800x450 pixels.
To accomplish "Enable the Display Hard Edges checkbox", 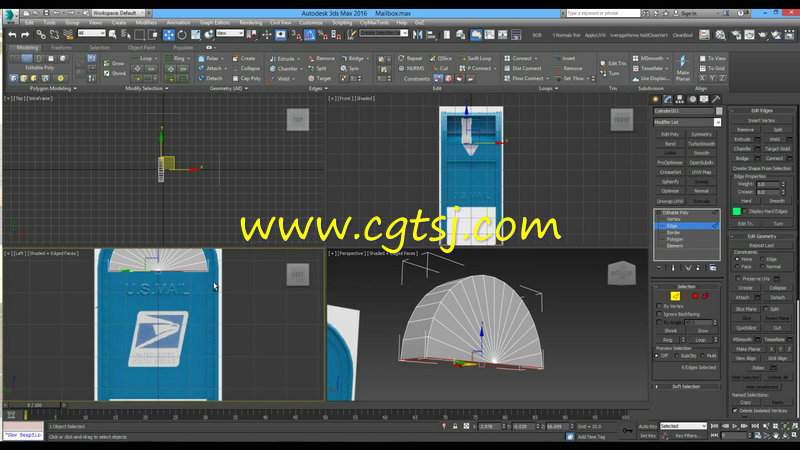I will [x=745, y=211].
